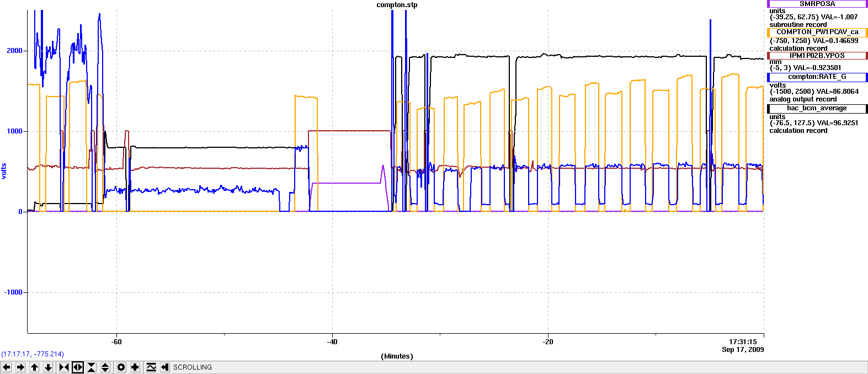The height and width of the screenshot is (374, 868).
Task: Click the circle auto-scale toolbar icon
Action: click(x=121, y=367)
